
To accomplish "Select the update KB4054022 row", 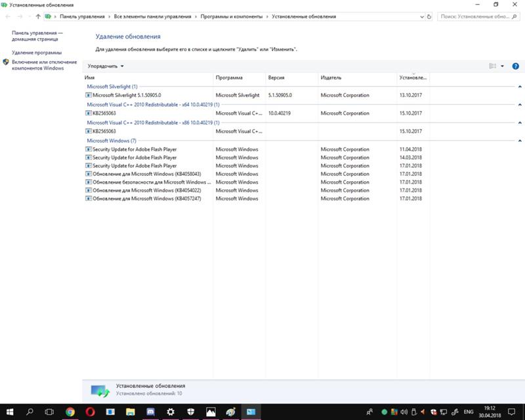I will pyautogui.click(x=257, y=190).
